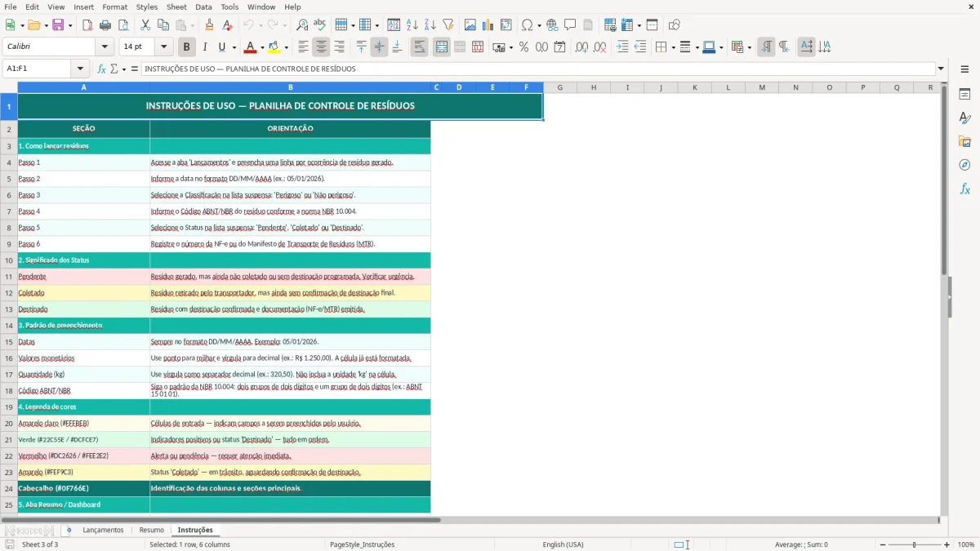Insert Pivot Table icon

tap(506, 25)
